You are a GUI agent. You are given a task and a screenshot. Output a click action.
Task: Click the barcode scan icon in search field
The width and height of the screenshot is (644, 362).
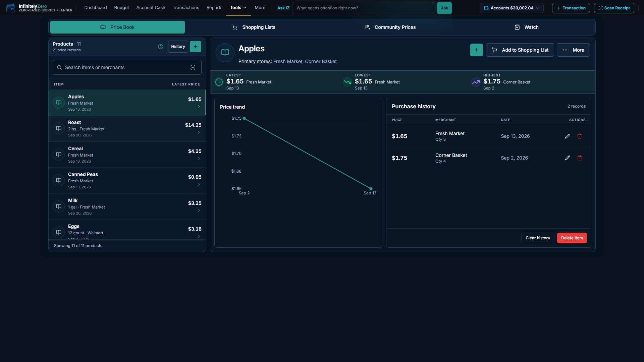(x=193, y=67)
